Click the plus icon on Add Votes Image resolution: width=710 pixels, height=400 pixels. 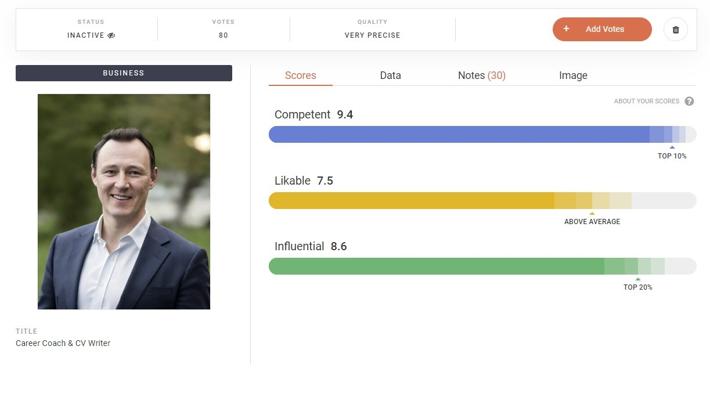(566, 29)
